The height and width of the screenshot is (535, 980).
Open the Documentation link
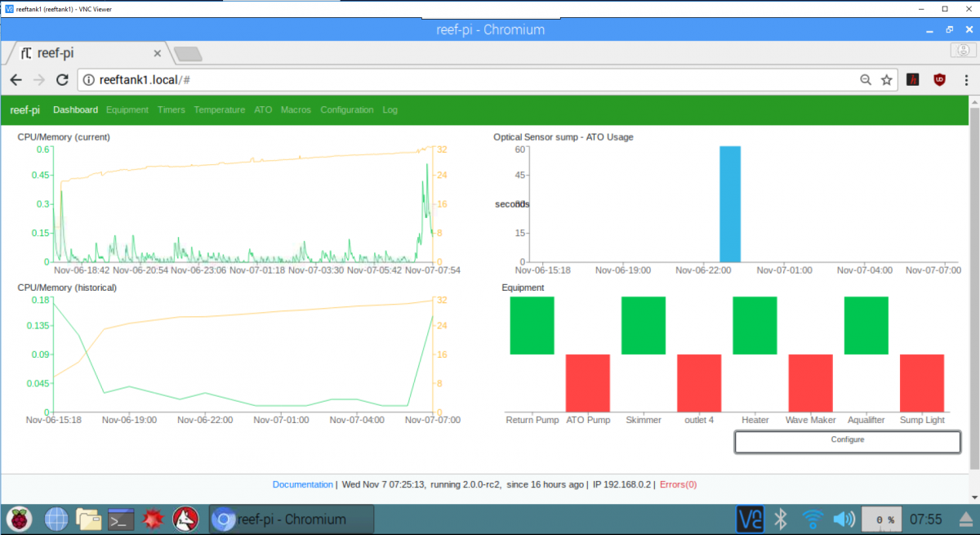coord(303,484)
